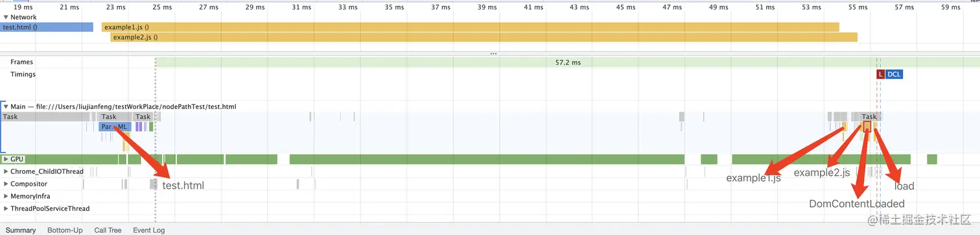Expand the ThreadPoolServiceThread track
This screenshot has height=235, width=980.
(x=6, y=208)
